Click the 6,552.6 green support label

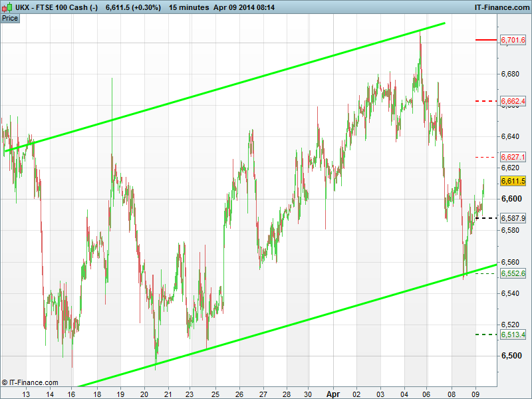pos(513,273)
